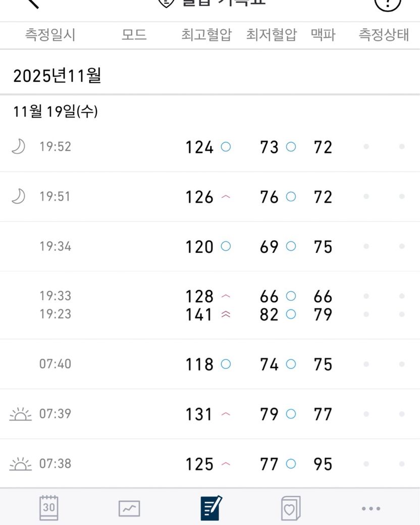Image resolution: width=420 pixels, height=525 pixels.
Task: Go back using the top-left arrow
Action: point(32,3)
